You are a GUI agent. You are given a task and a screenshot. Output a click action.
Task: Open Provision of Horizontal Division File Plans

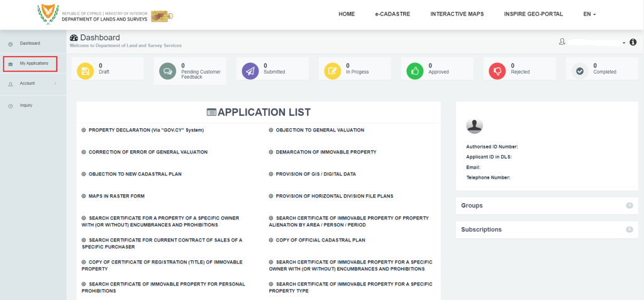pos(335,196)
